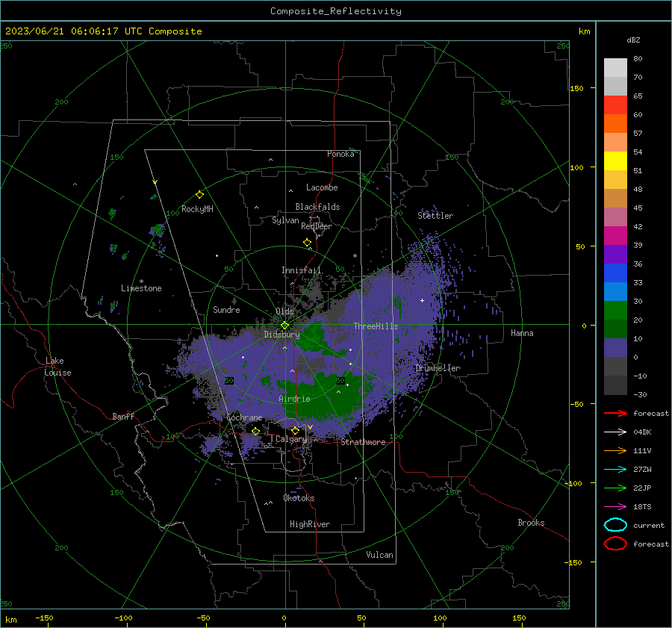The width and height of the screenshot is (672, 628).
Task: Click the Innisfail city label
Action: 302,270
